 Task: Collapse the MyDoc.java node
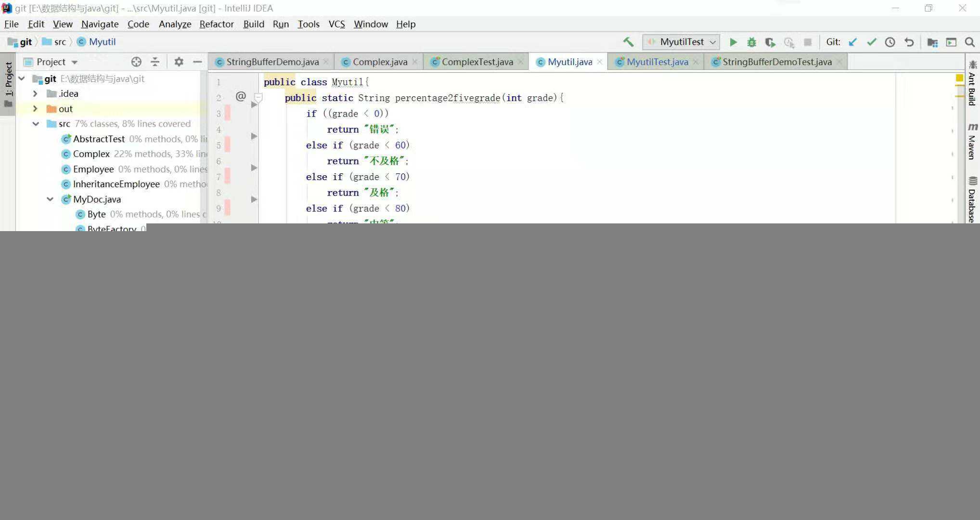tap(50, 199)
